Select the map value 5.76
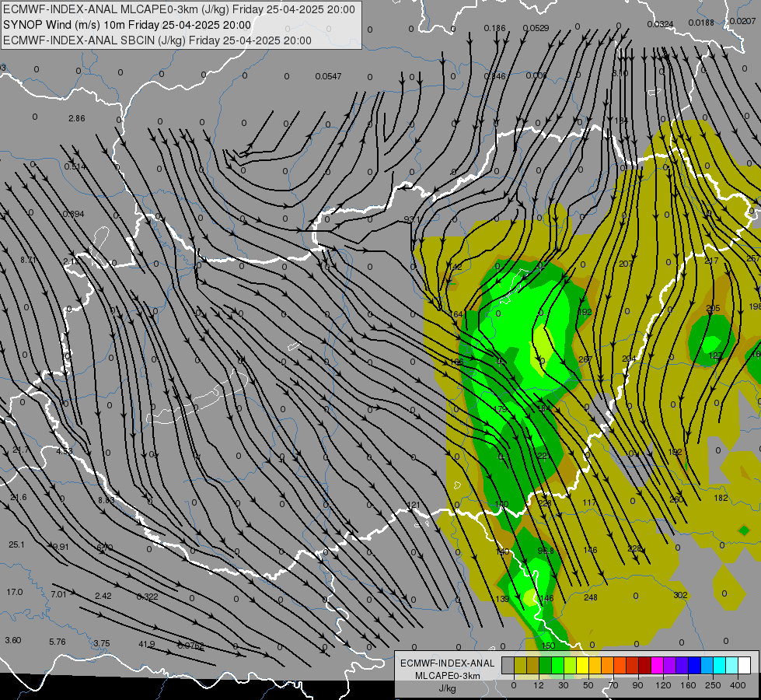Screen dimensions: 761x700 click(58, 642)
